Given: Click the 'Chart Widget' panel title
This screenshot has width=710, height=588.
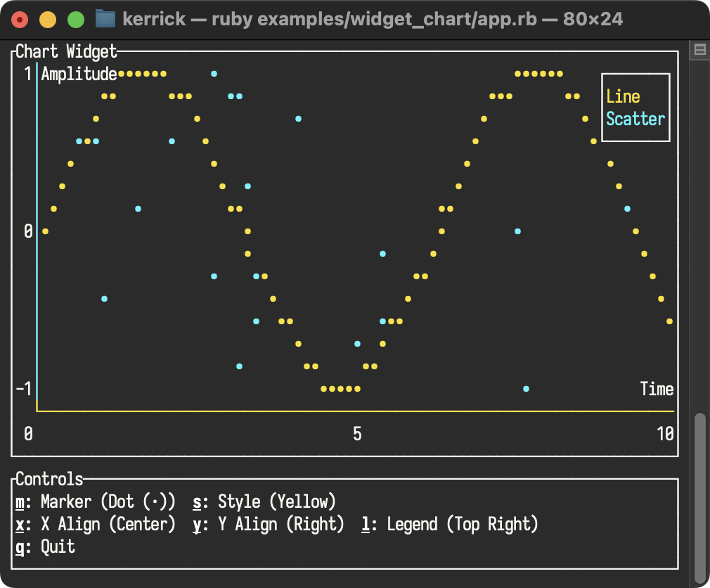Looking at the screenshot, I should (67, 51).
